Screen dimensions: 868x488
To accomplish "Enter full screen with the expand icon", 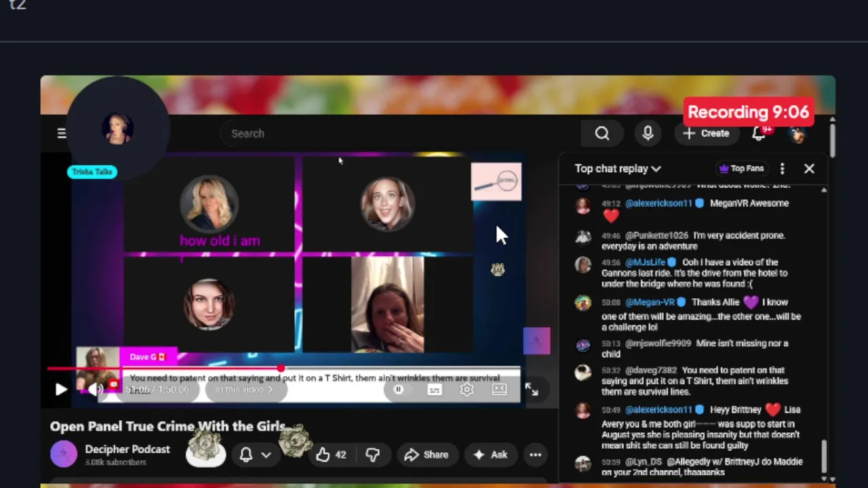I will (x=532, y=390).
